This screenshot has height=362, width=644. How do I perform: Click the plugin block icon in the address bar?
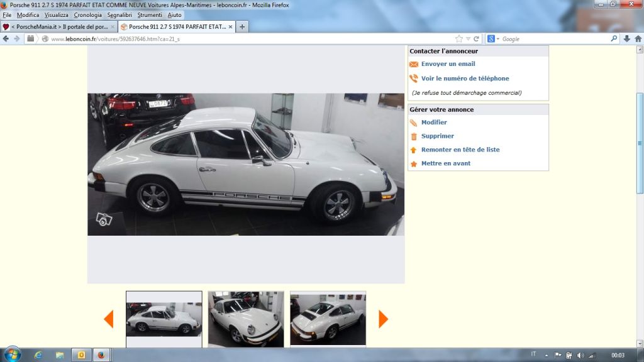point(30,38)
